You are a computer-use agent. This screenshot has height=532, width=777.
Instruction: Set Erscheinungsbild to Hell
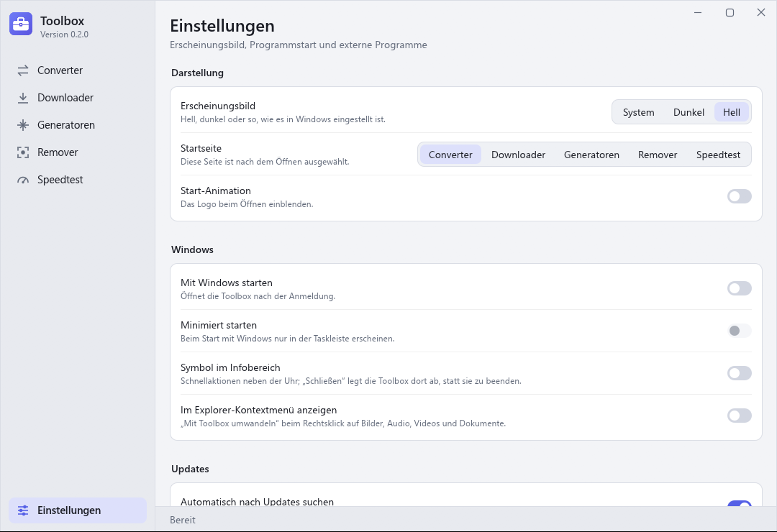732,112
